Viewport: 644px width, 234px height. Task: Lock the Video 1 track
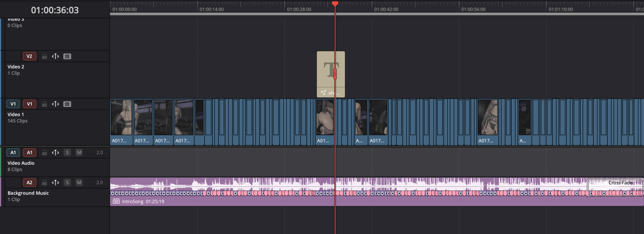[x=44, y=104]
